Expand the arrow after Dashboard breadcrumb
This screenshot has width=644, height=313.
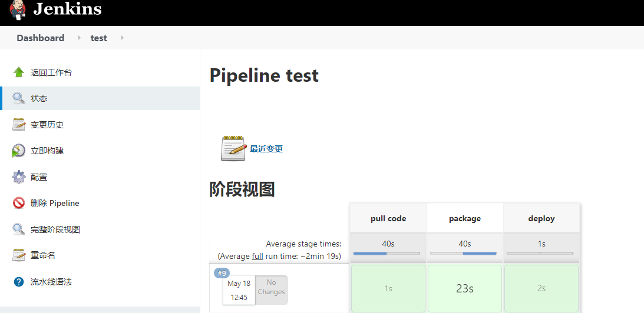79,38
